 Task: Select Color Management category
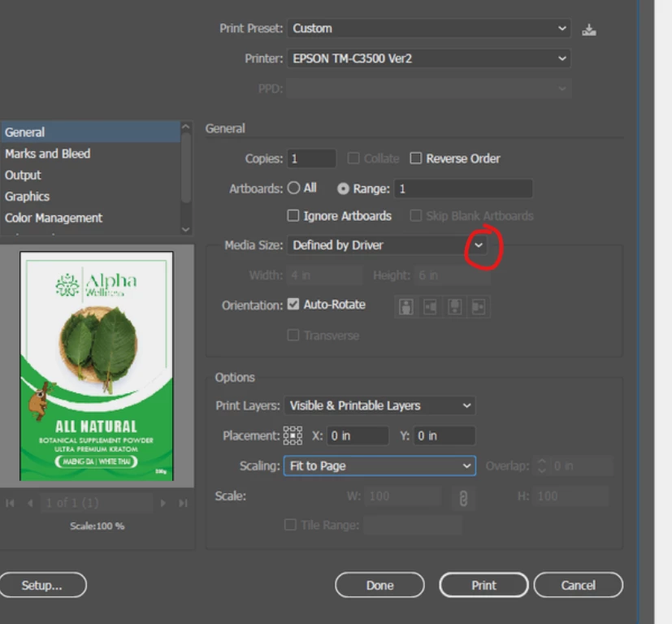(90, 218)
